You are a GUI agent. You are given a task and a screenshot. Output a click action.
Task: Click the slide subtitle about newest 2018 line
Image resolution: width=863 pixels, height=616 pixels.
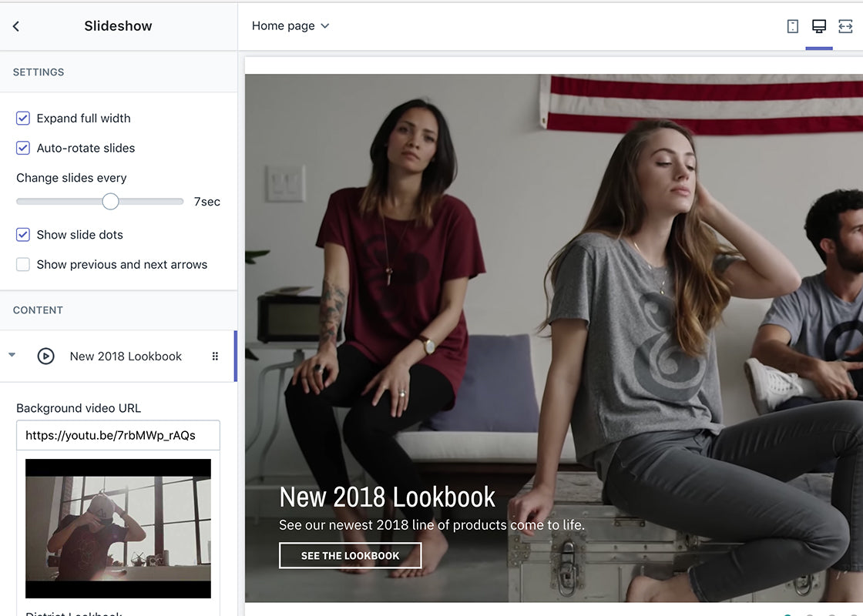(x=431, y=525)
